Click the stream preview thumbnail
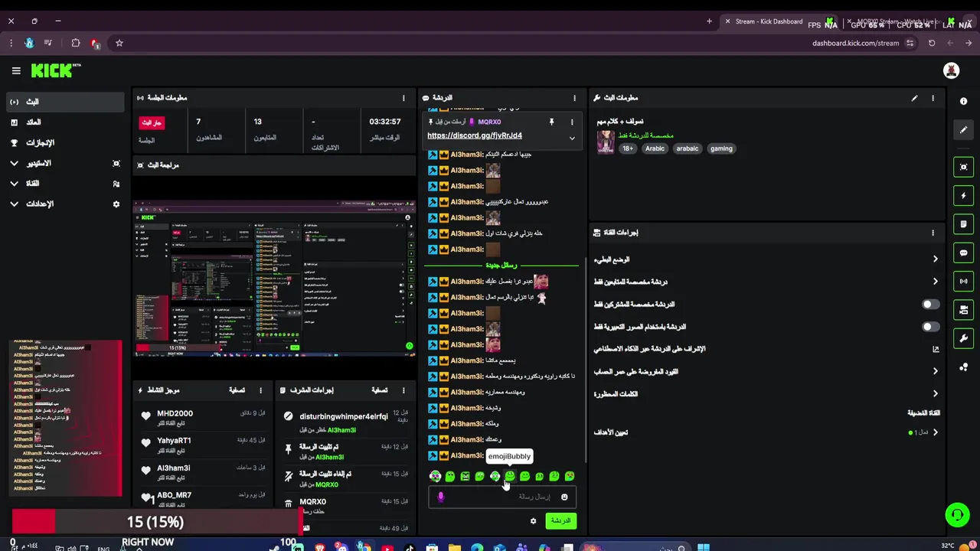980x551 pixels. [x=274, y=279]
